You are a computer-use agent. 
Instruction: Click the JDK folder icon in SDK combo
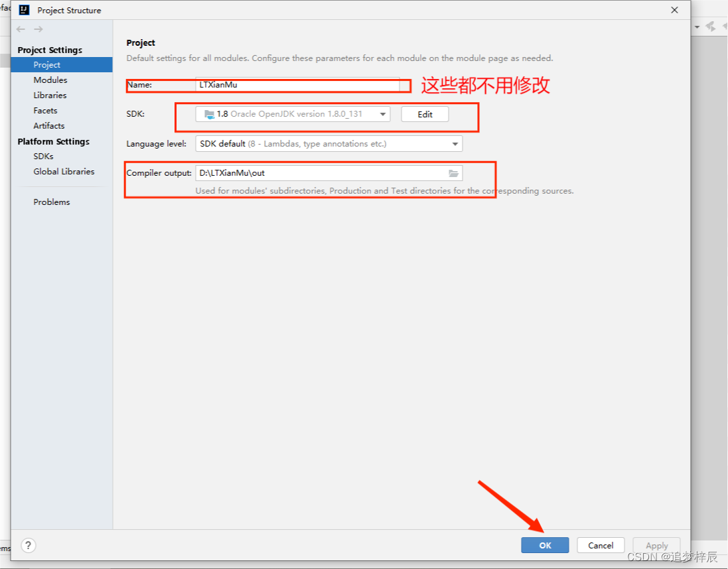pyautogui.click(x=210, y=114)
